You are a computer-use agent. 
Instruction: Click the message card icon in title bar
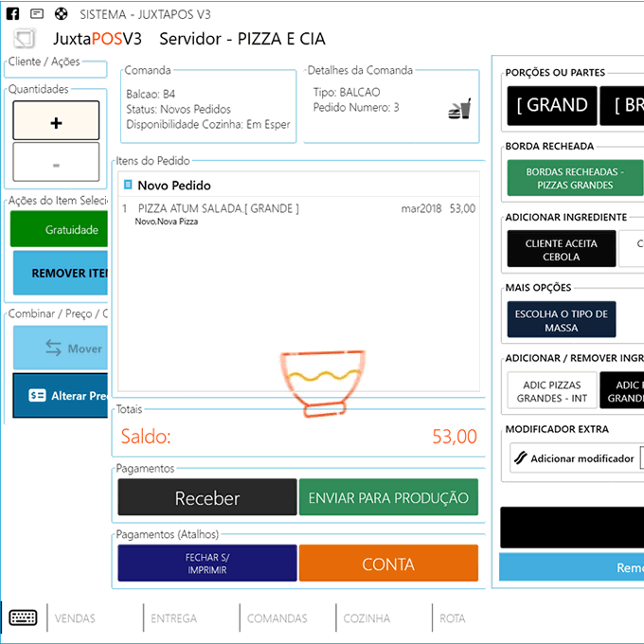(37, 14)
